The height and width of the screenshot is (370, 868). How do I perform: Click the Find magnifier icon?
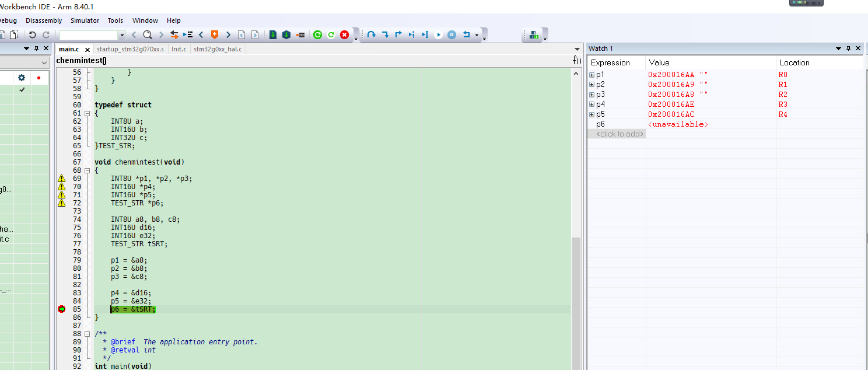tap(148, 35)
